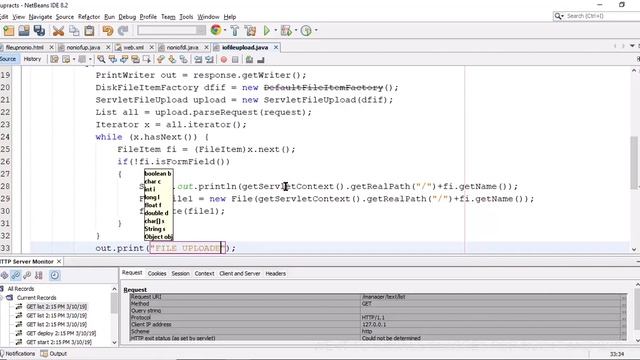
Task: Open the project configuration combo box
Action: tap(171, 31)
